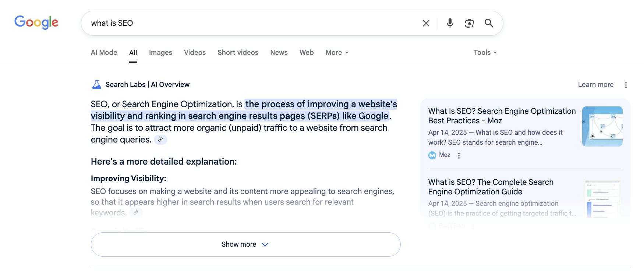Screen dimensions: 644x271
Task: Click the Google logo
Action: point(36,22)
